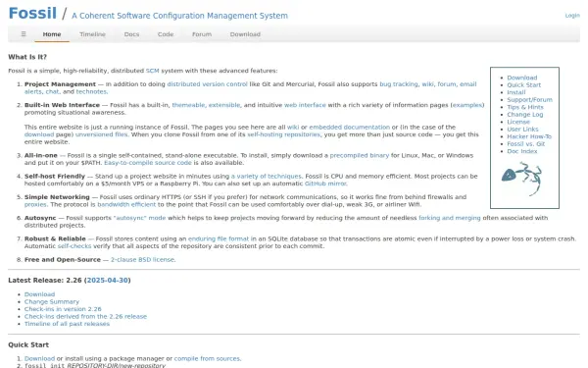Visit the Forum tab

pos(202,34)
